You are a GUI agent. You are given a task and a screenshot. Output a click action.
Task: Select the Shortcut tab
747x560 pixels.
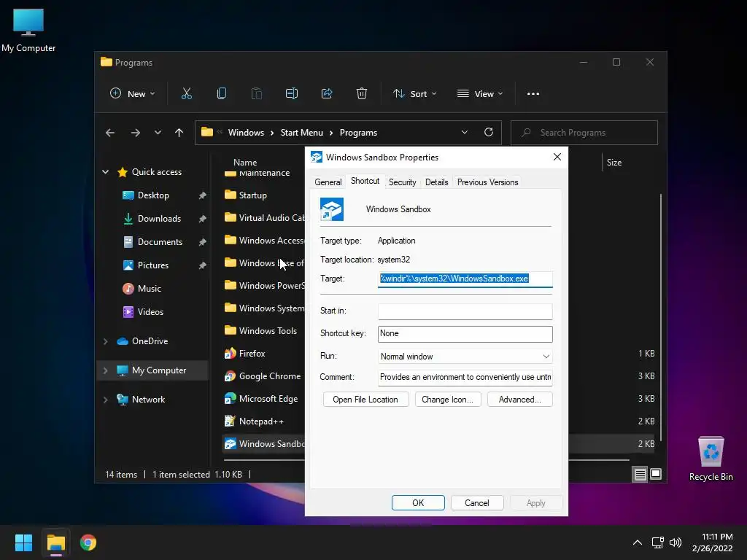coord(365,181)
